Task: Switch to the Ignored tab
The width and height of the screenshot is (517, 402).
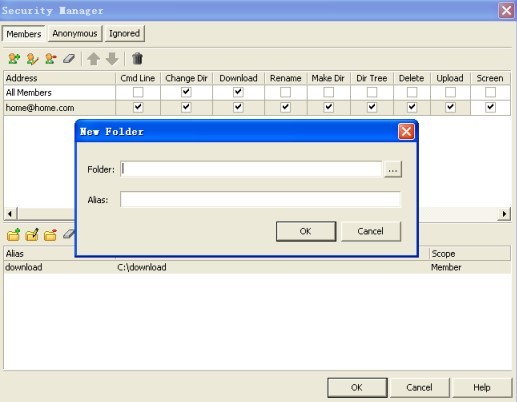Action: (125, 34)
